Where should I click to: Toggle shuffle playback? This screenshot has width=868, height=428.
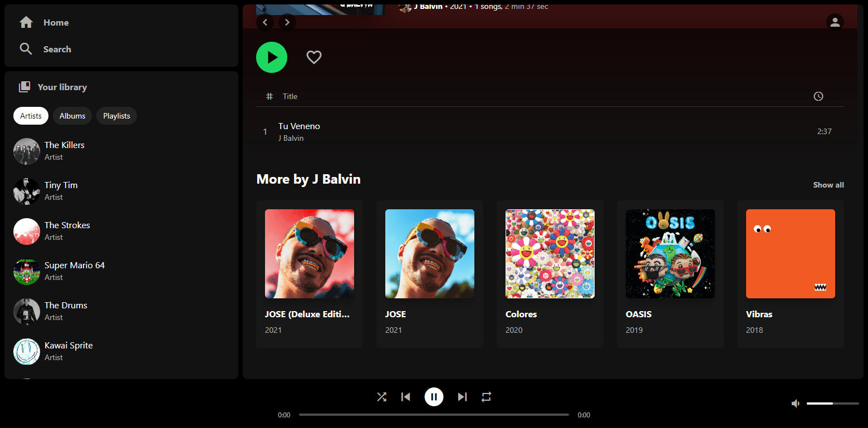(381, 397)
